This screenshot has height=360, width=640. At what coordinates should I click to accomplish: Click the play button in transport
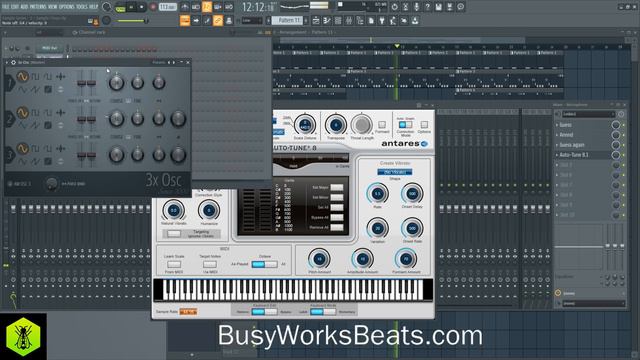(x=131, y=7)
